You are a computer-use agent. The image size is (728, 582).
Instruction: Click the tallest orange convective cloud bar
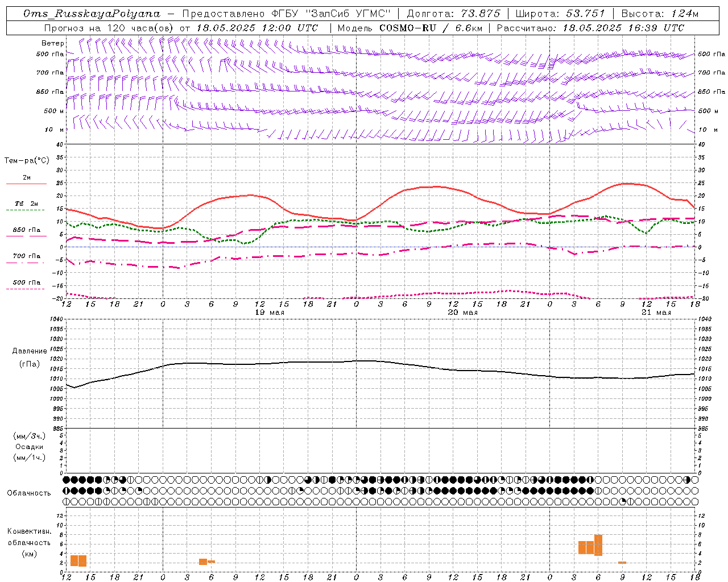(598, 545)
